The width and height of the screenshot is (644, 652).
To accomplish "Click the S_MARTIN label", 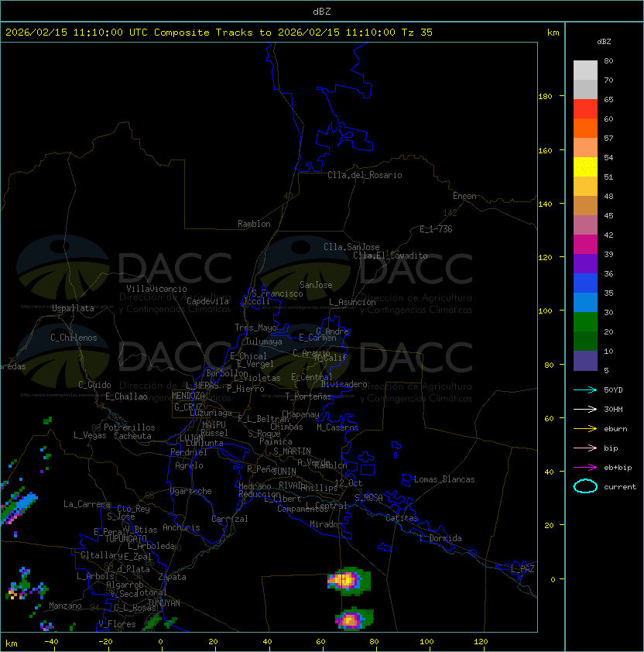I will [x=292, y=451].
